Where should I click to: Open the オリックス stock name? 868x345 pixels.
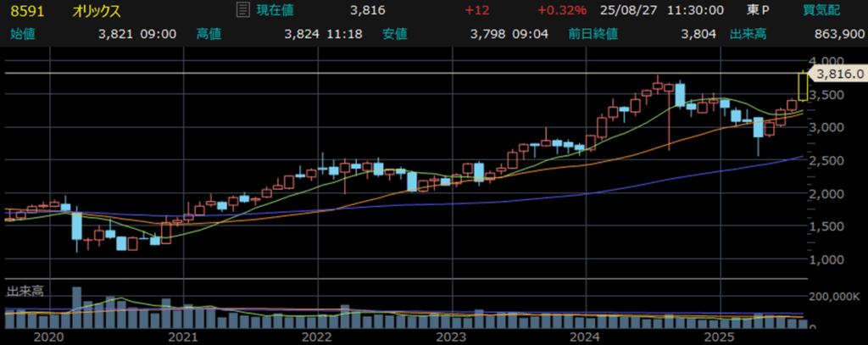97,11
